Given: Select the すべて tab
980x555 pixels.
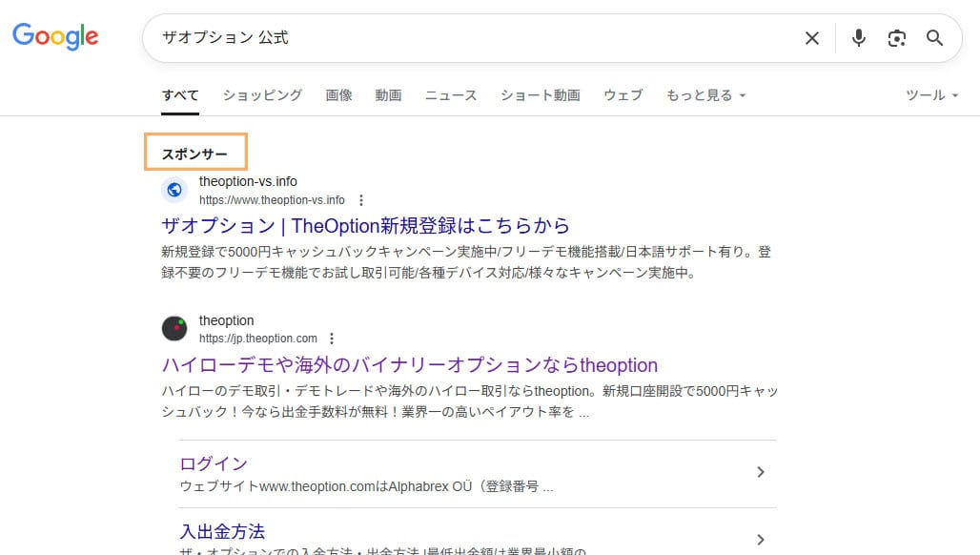Looking at the screenshot, I should [180, 95].
